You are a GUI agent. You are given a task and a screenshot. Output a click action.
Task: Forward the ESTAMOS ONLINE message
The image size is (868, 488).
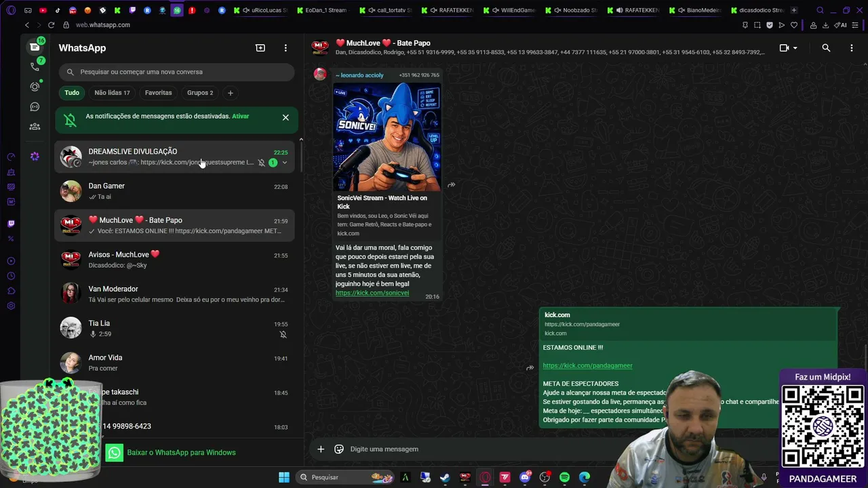530,368
